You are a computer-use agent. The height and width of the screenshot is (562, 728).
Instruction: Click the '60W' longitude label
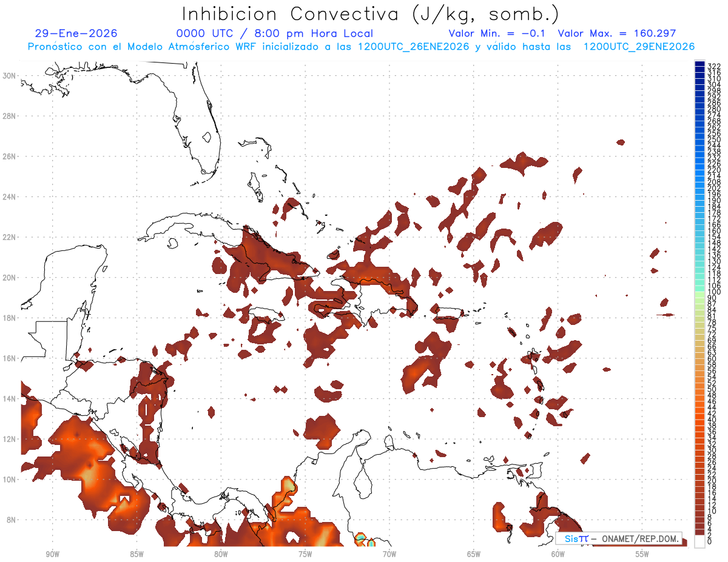point(558,554)
